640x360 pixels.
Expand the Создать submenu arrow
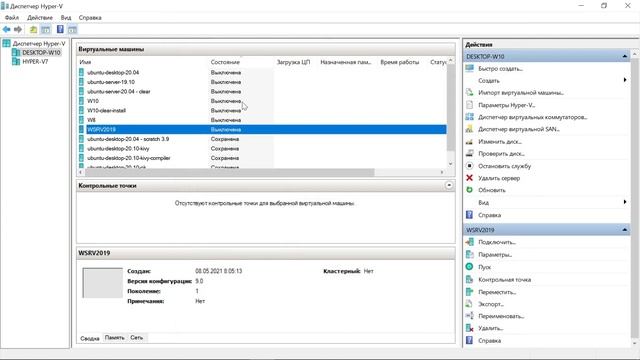point(625,80)
